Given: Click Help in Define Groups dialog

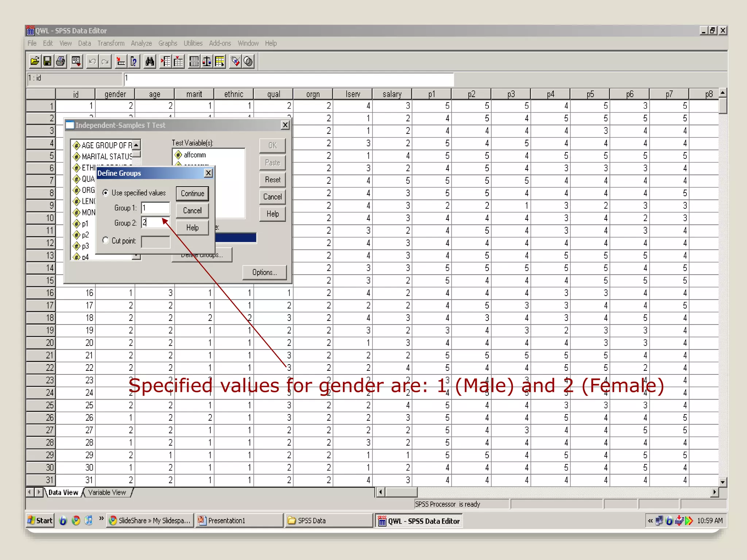Looking at the screenshot, I should coord(193,228).
